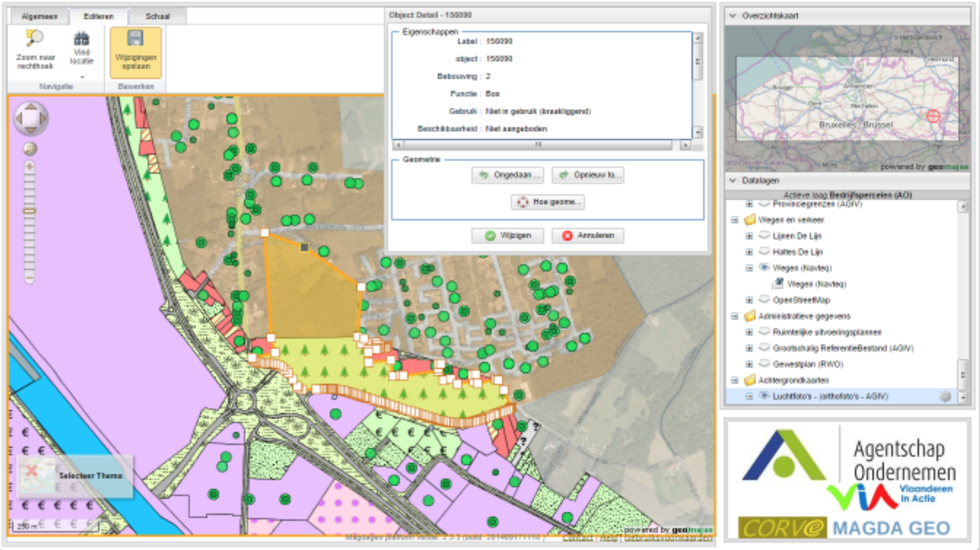Pan the map north with the up arrow
Viewport: 980px width, 550px height.
click(x=31, y=108)
